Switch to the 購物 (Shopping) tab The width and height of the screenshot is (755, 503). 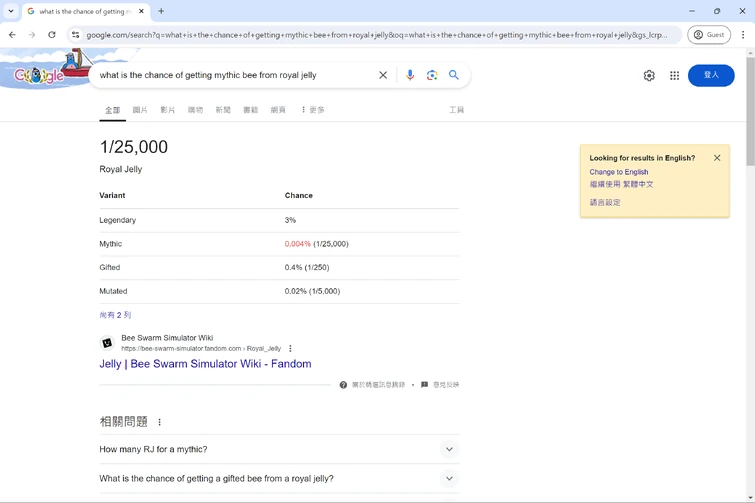[195, 110]
